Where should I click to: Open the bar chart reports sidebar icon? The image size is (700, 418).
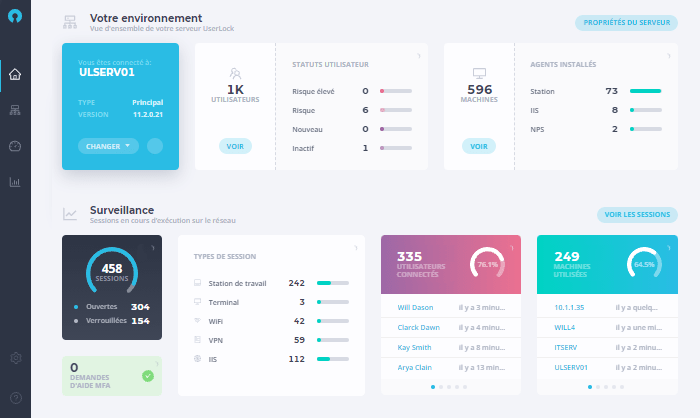pos(15,182)
